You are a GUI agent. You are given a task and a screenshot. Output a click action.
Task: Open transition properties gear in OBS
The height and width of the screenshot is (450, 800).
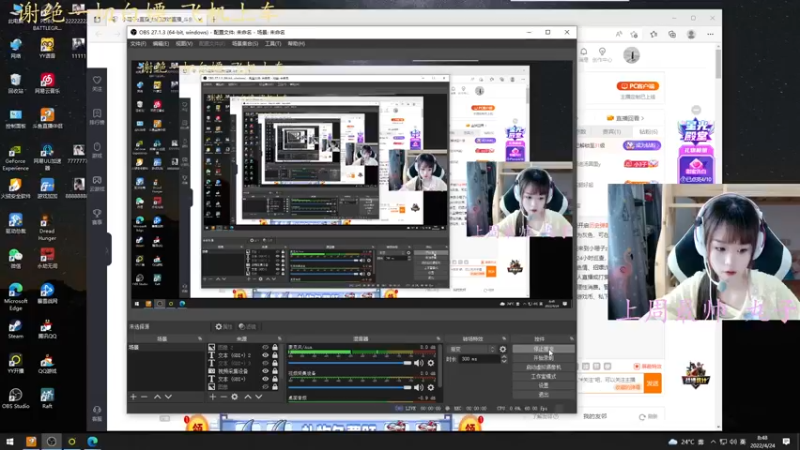coord(503,349)
